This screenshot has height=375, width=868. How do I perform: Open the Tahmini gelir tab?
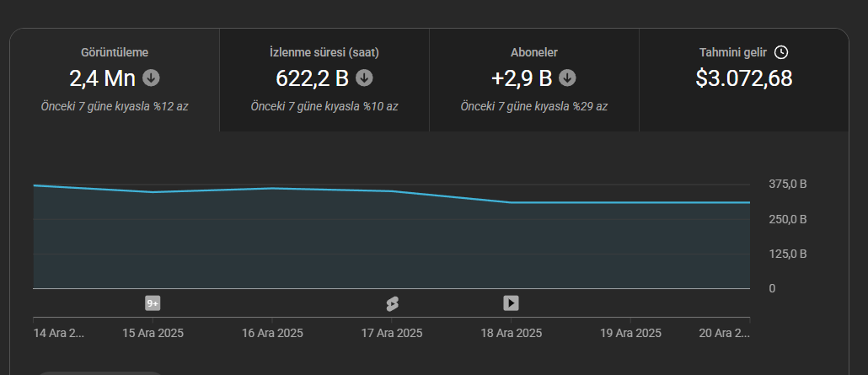(744, 80)
